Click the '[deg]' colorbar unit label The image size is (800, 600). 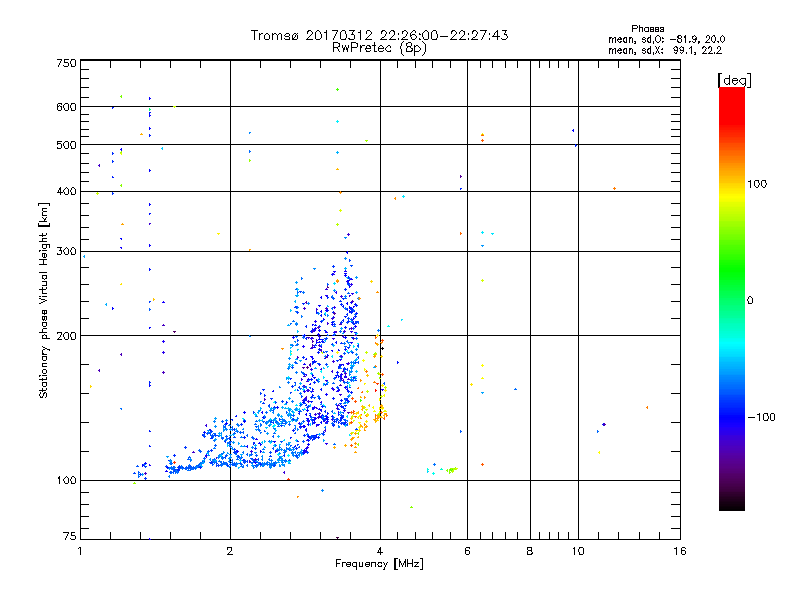coord(734,80)
